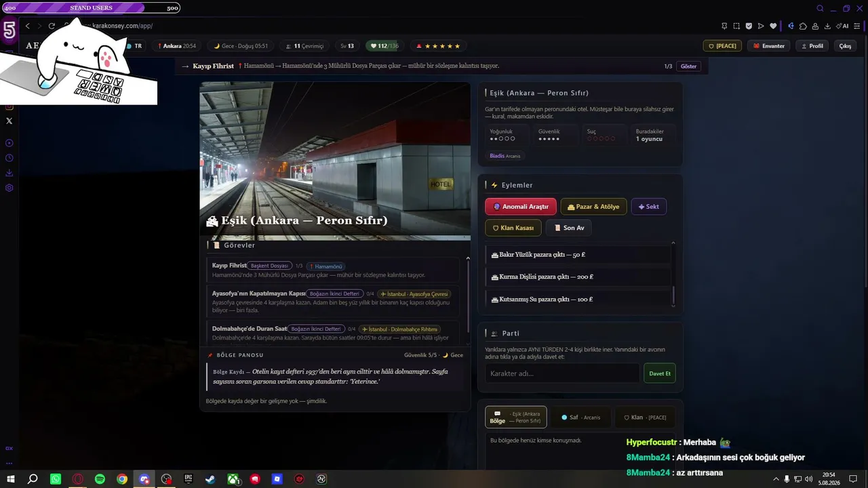Image resolution: width=868 pixels, height=488 pixels.
Task: Click the Hamamönü quest location tag
Action: 326,266
